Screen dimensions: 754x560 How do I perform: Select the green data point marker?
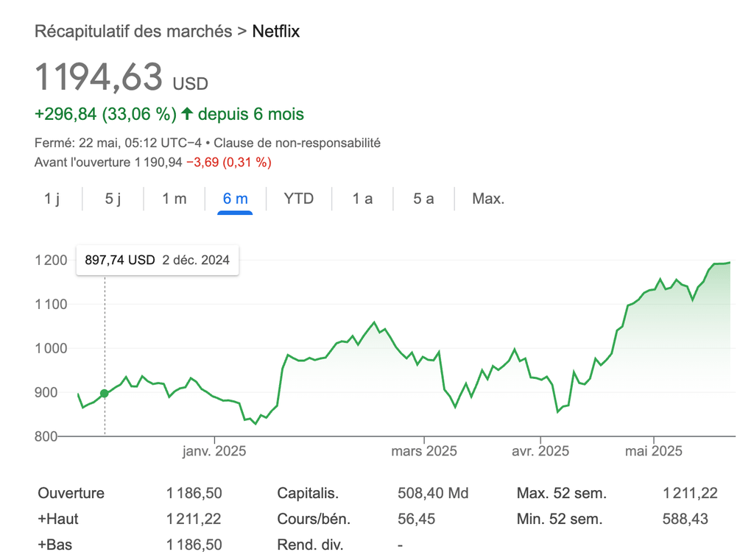tap(104, 393)
